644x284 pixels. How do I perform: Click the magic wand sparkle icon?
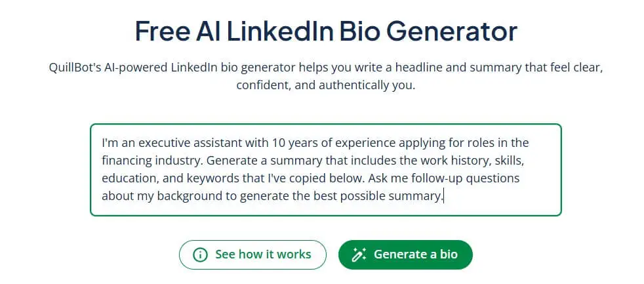click(359, 254)
